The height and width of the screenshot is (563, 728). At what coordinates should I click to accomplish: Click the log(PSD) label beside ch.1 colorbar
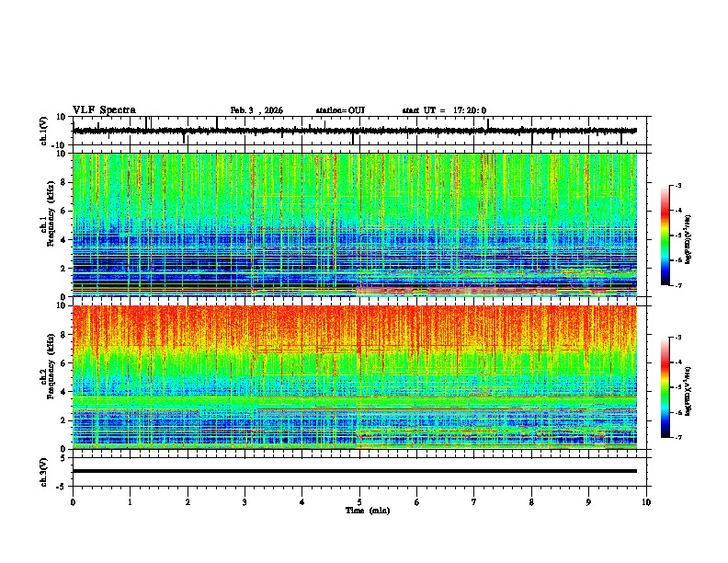click(x=688, y=239)
